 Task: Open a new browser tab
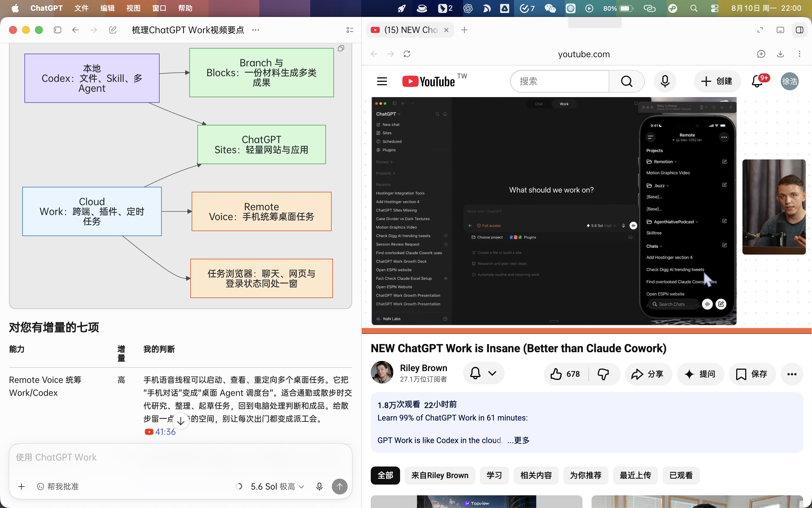coord(464,30)
